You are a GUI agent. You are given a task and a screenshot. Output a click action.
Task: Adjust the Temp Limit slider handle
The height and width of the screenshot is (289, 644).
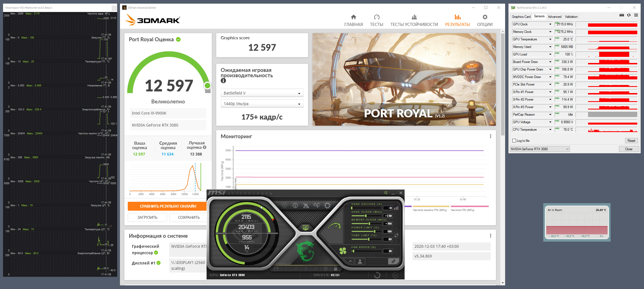click(x=368, y=239)
